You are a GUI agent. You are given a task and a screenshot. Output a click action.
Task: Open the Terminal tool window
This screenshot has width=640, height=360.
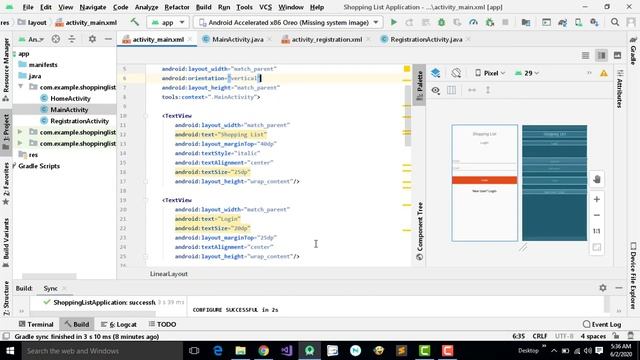tap(36, 324)
